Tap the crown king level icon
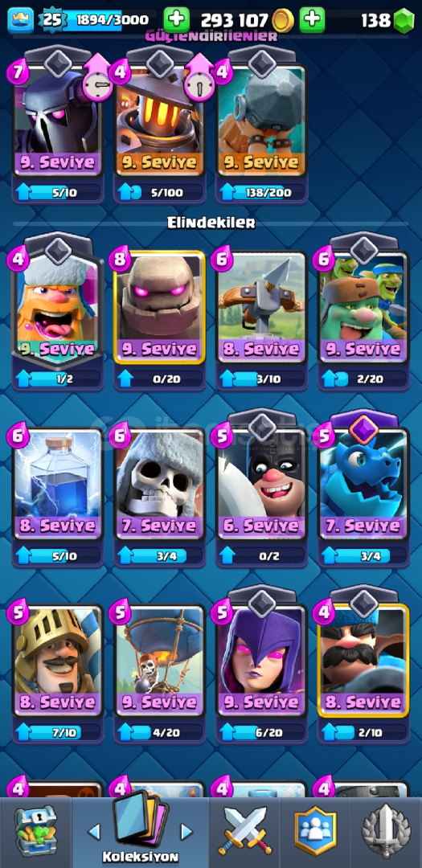This screenshot has height=868, width=422. 20,20
